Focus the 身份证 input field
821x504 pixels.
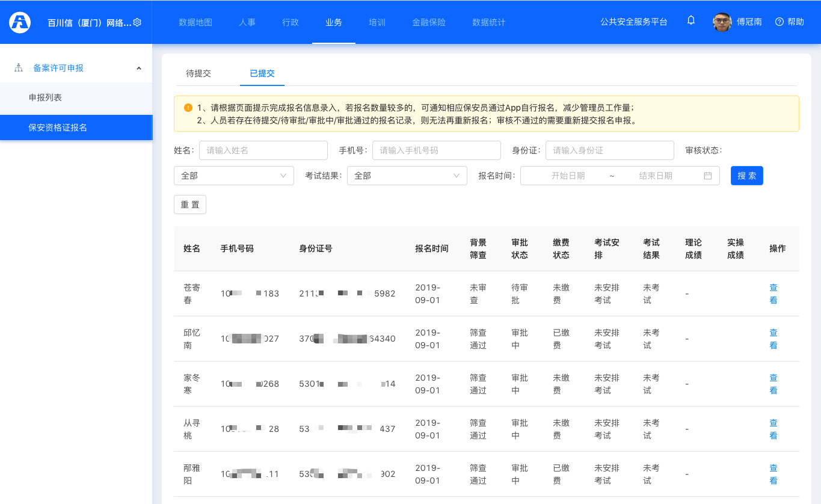pyautogui.click(x=610, y=150)
